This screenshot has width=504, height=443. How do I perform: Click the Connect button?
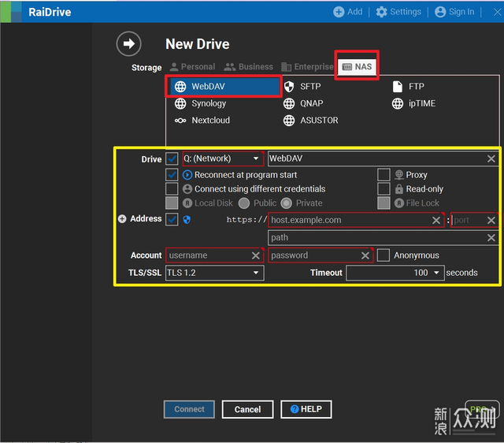click(x=189, y=409)
